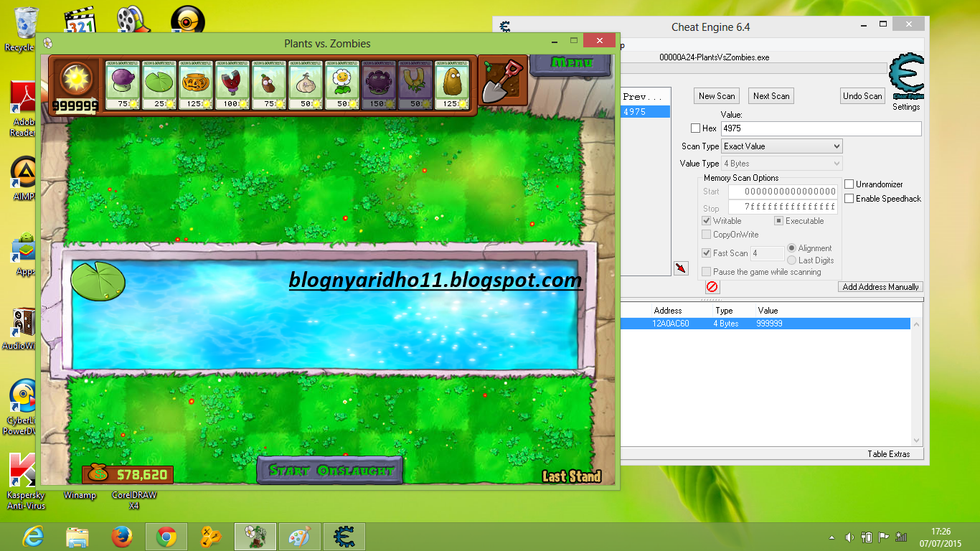980x551 pixels.
Task: Click the memory scan Start address field
Action: point(783,192)
